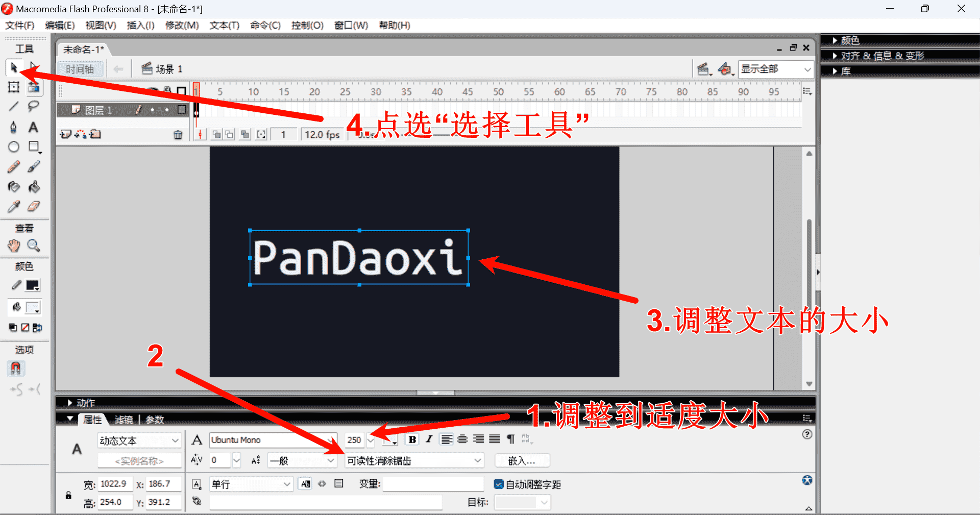Click the 时间轴 timeline button
The width and height of the screenshot is (980, 515).
(x=80, y=69)
